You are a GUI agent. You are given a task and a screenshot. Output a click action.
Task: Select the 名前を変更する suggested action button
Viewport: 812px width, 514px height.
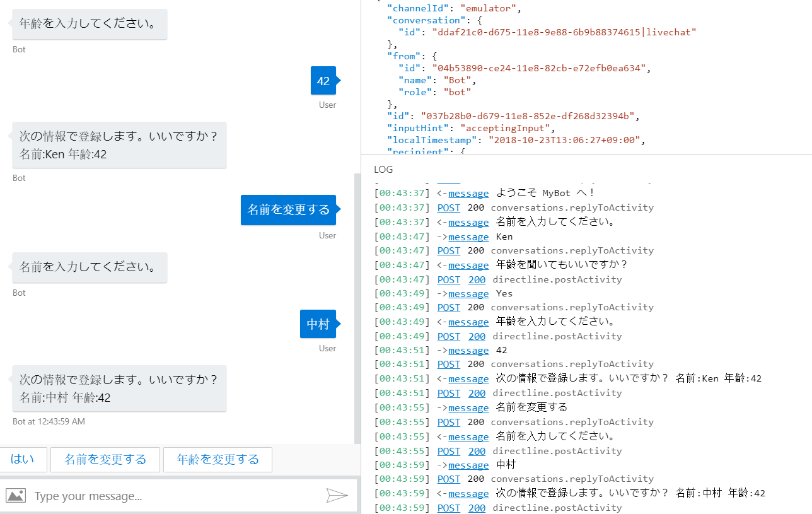105,460
